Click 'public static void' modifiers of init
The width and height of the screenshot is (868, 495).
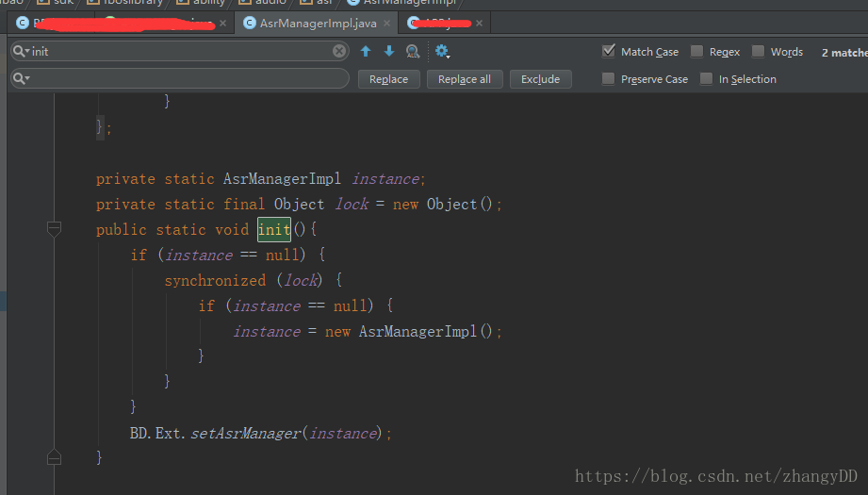pos(172,230)
